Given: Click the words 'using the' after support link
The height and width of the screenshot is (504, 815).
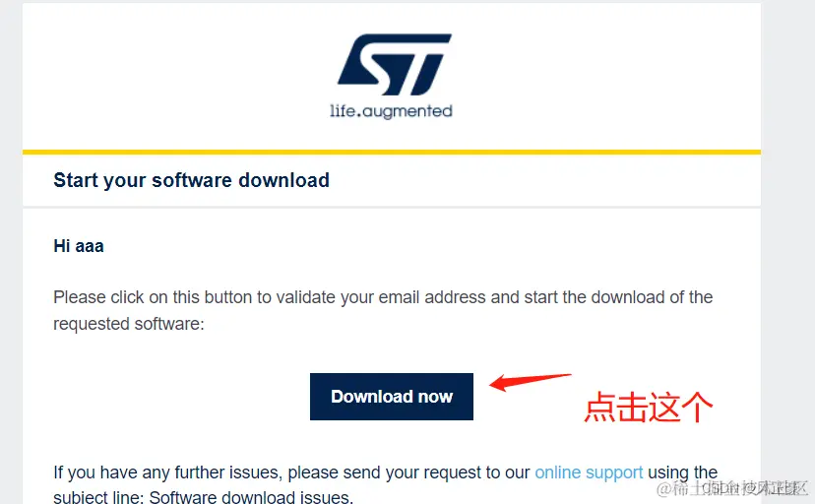Looking at the screenshot, I should pyautogui.click(x=682, y=472).
